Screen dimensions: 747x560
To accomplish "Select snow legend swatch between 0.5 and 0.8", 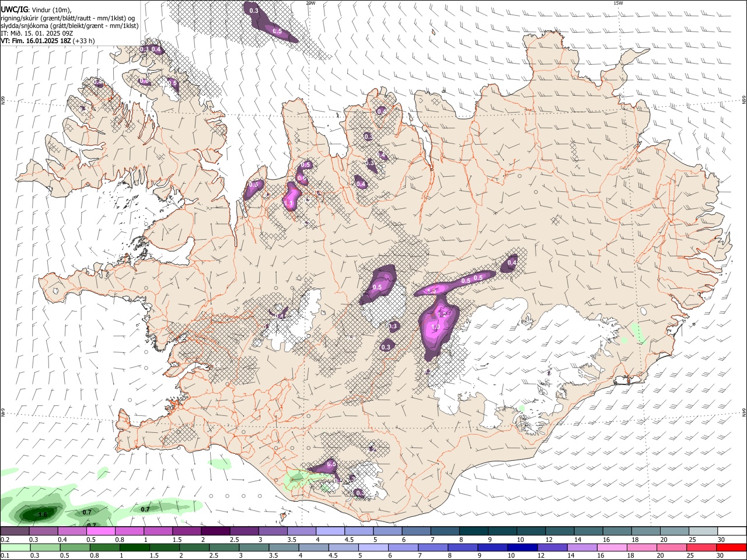I will pyautogui.click(x=101, y=531).
